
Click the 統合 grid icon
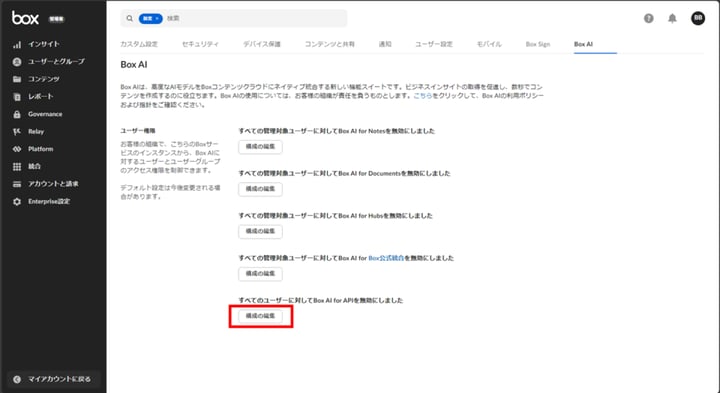(17, 167)
